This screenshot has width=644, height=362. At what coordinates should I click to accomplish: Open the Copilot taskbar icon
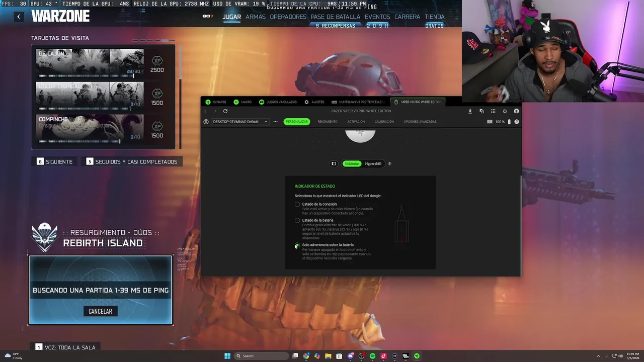317,356
